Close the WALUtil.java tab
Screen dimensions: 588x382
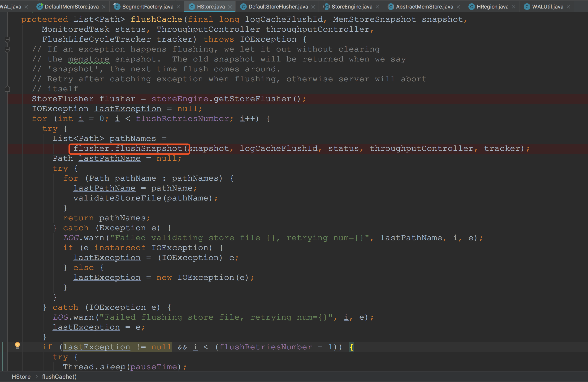tap(568, 7)
